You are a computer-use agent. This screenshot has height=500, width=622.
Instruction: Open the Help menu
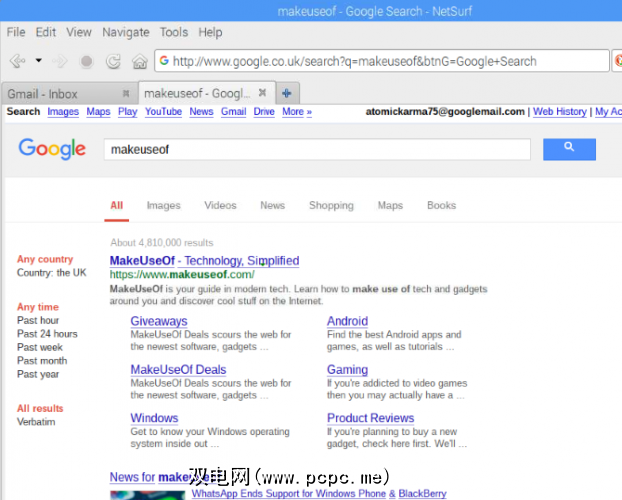(210, 33)
